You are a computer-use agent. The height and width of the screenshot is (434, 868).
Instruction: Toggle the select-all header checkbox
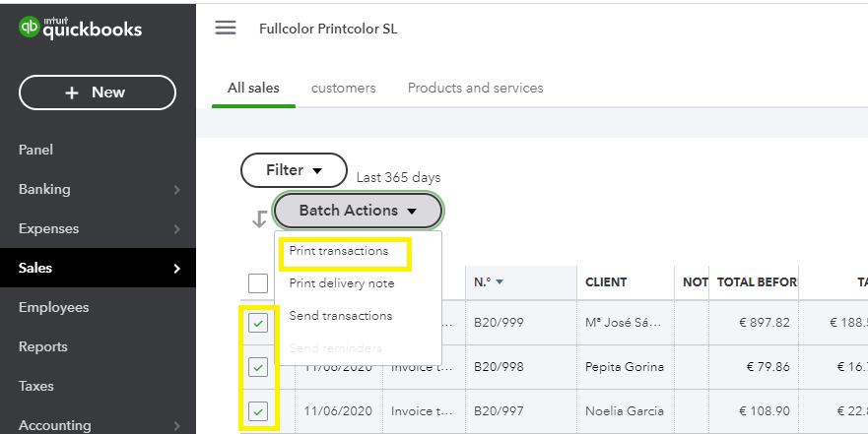[x=258, y=283]
